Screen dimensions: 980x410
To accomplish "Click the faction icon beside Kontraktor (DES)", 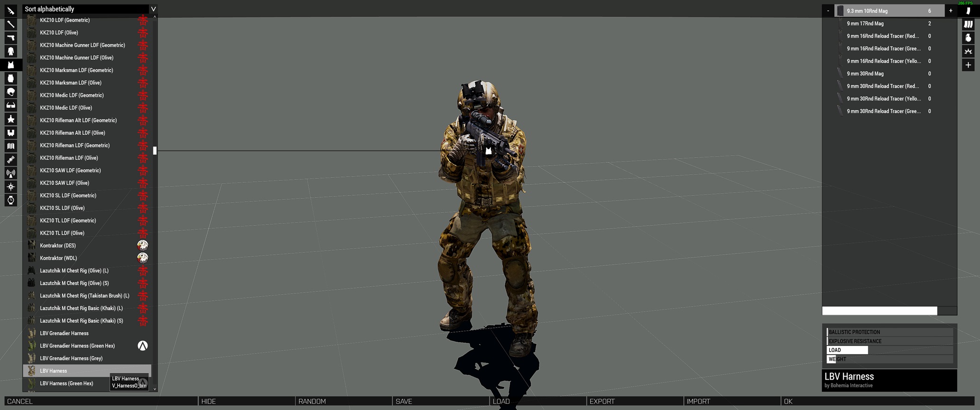I will [x=142, y=245].
